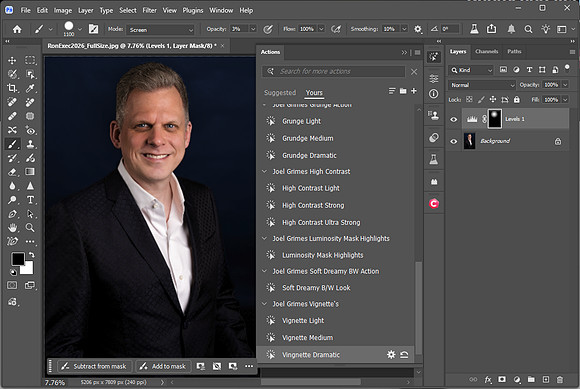This screenshot has width=580, height=389.
Task: Select the Rectangular Marquee tool
Action: [30, 60]
